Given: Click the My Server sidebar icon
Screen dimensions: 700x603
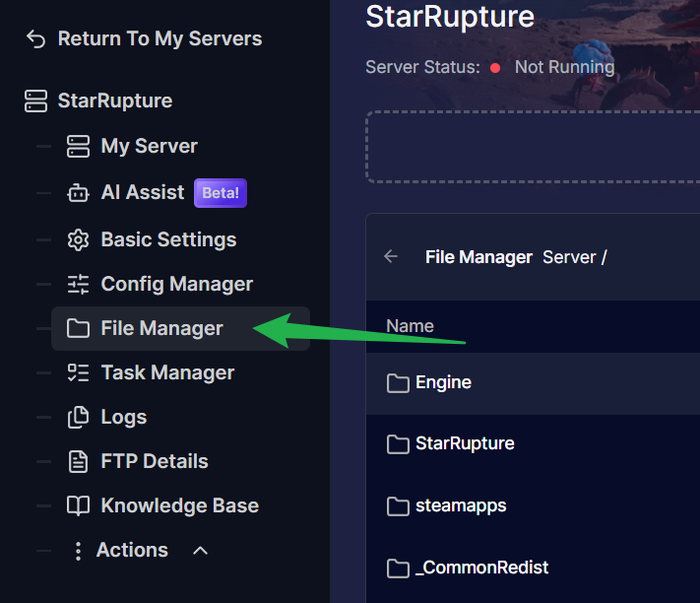Looking at the screenshot, I should (78, 147).
